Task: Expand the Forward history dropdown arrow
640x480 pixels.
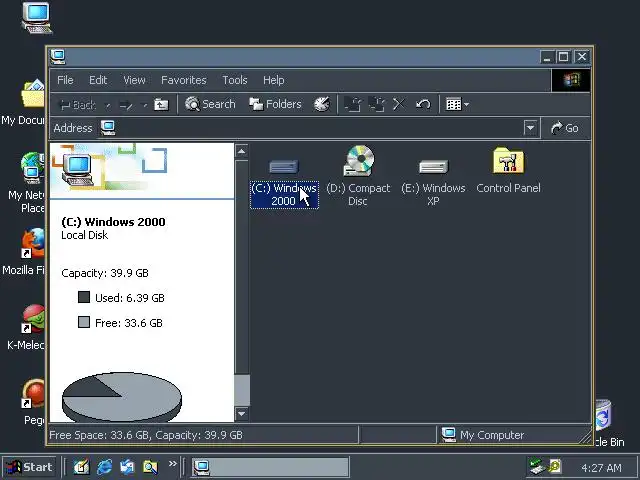Action: pos(144,105)
